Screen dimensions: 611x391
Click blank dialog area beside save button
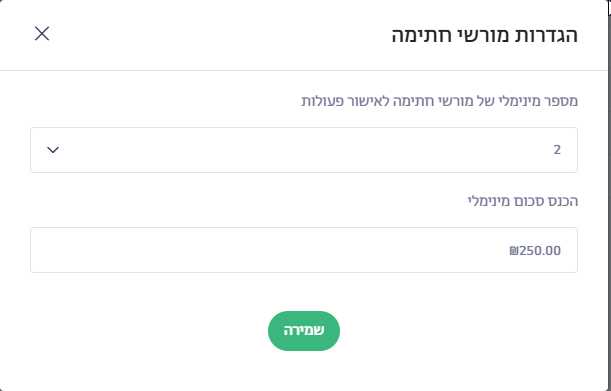tap(448, 331)
